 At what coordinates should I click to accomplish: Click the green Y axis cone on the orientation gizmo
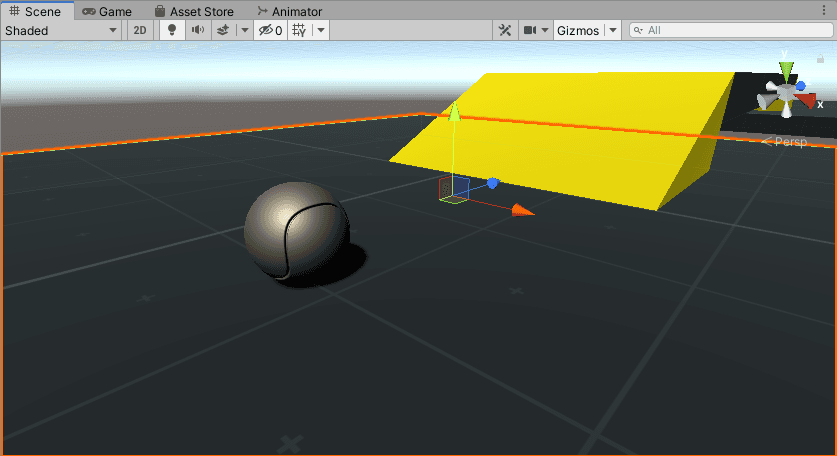pos(787,72)
